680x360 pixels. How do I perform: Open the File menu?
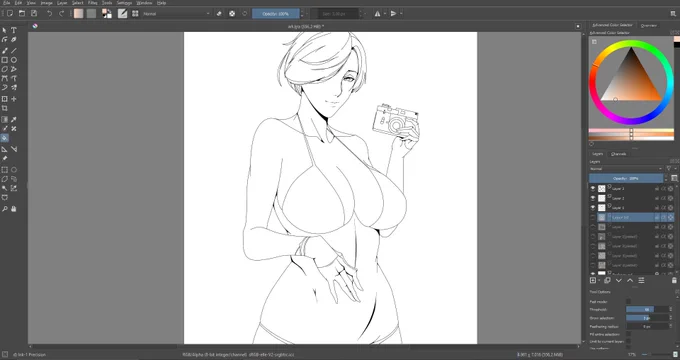[x=7, y=3]
